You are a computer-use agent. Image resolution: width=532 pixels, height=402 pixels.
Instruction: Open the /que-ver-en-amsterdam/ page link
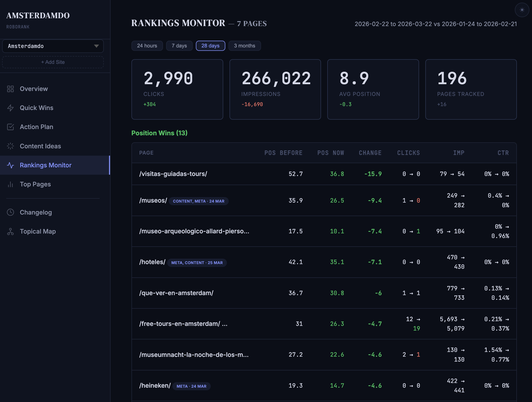pos(176,293)
